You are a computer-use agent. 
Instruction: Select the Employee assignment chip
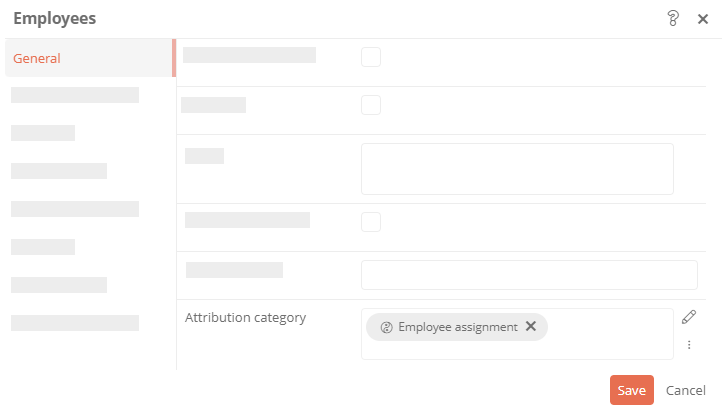click(x=457, y=327)
